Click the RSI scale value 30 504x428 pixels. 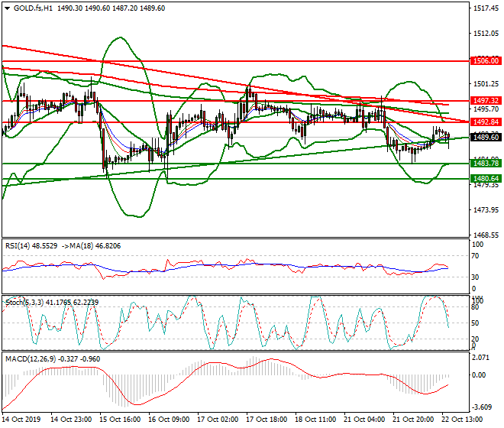(475, 277)
